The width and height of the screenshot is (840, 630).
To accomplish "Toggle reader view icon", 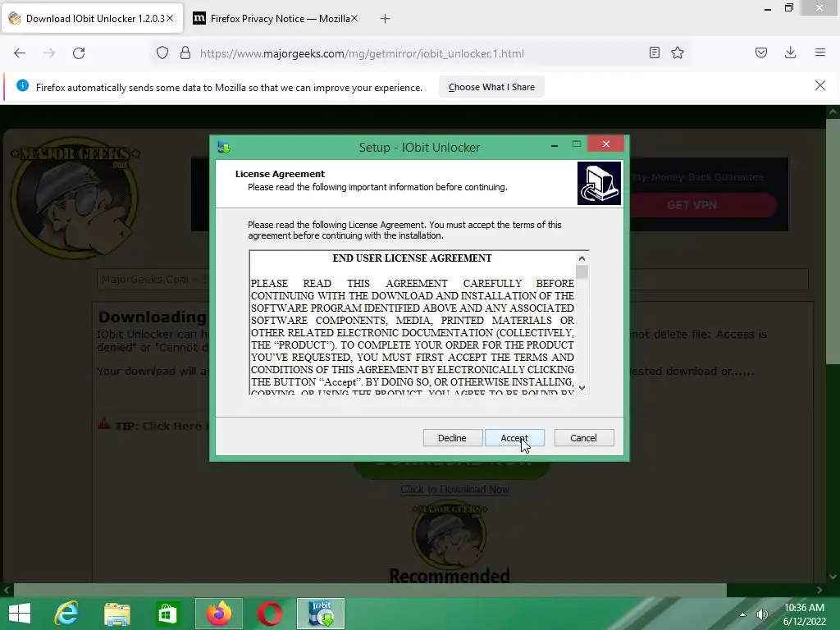I will [x=654, y=52].
